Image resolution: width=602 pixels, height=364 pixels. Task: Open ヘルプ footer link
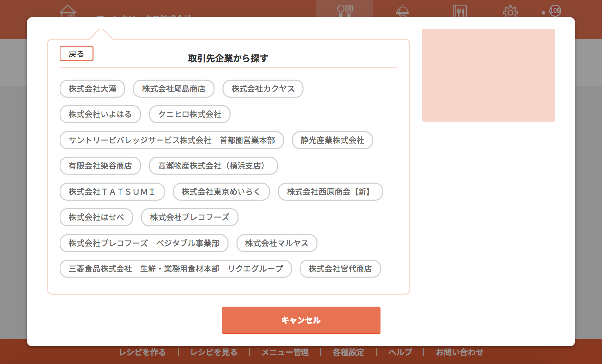pos(400,352)
